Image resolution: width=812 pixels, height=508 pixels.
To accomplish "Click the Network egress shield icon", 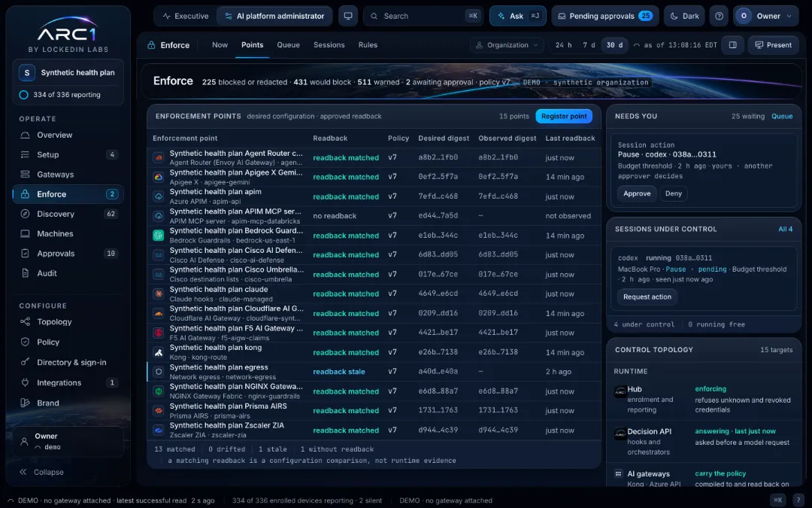I will coord(159,372).
